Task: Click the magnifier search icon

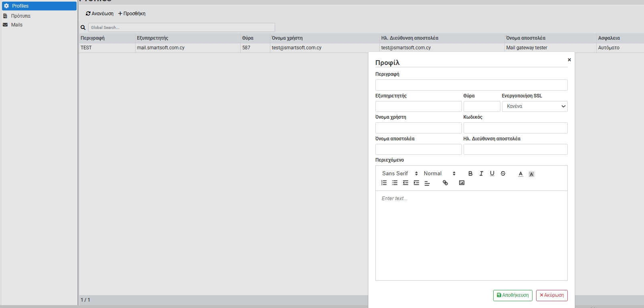Action: pyautogui.click(x=83, y=28)
